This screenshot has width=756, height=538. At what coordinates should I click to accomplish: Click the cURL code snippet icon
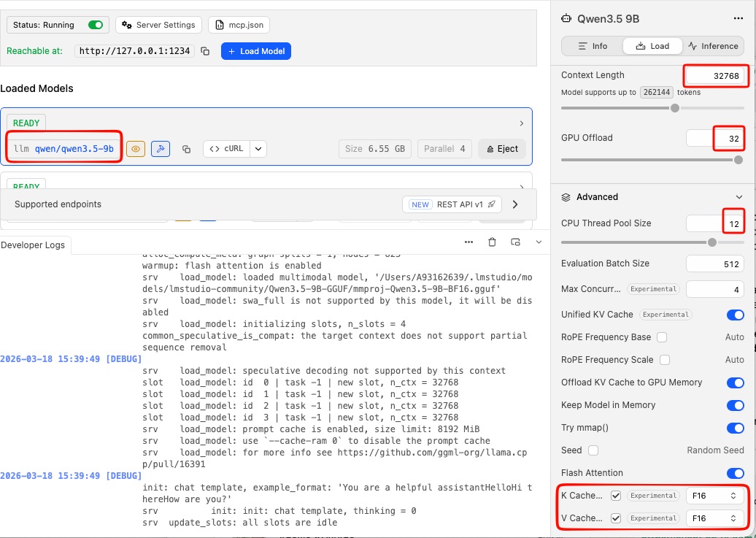pyautogui.click(x=226, y=148)
